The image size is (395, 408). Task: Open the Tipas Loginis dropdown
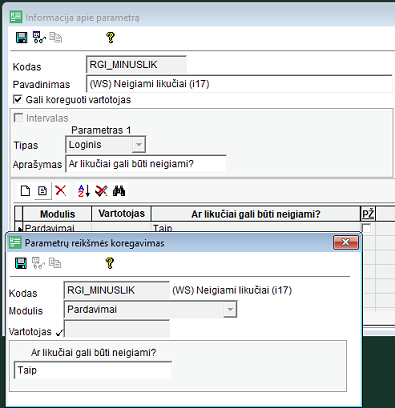pyautogui.click(x=139, y=145)
